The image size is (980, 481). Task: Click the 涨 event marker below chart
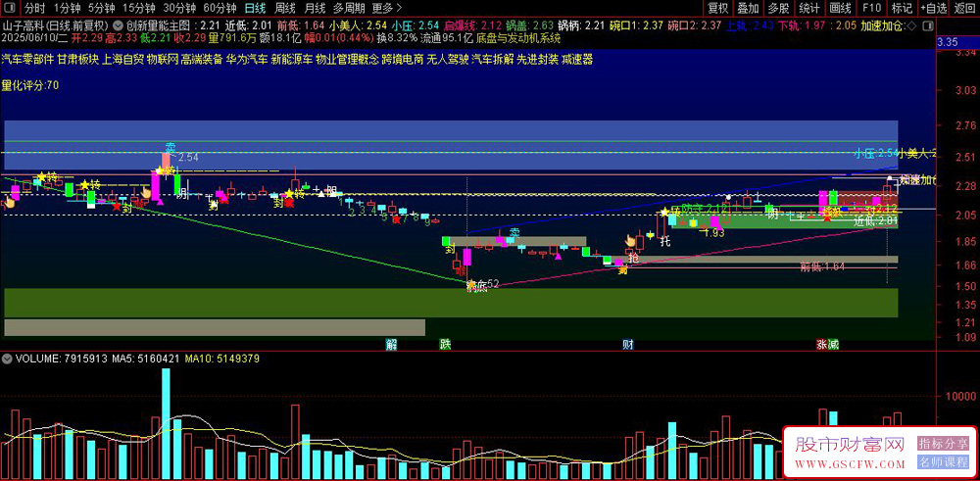tap(822, 344)
